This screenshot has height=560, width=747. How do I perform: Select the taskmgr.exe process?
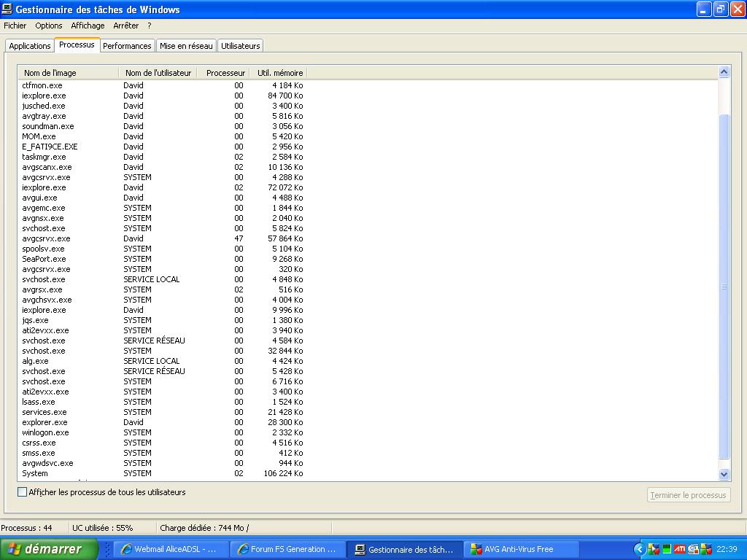163,157
